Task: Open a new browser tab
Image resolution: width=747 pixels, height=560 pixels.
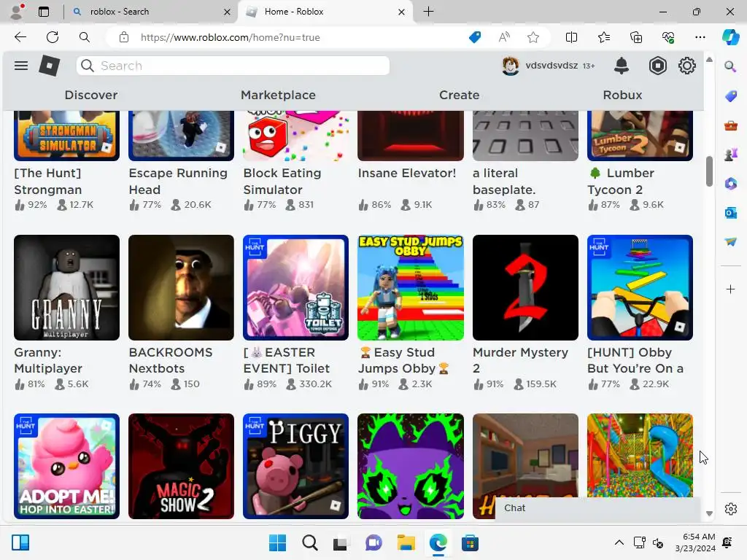Action: [x=428, y=12]
